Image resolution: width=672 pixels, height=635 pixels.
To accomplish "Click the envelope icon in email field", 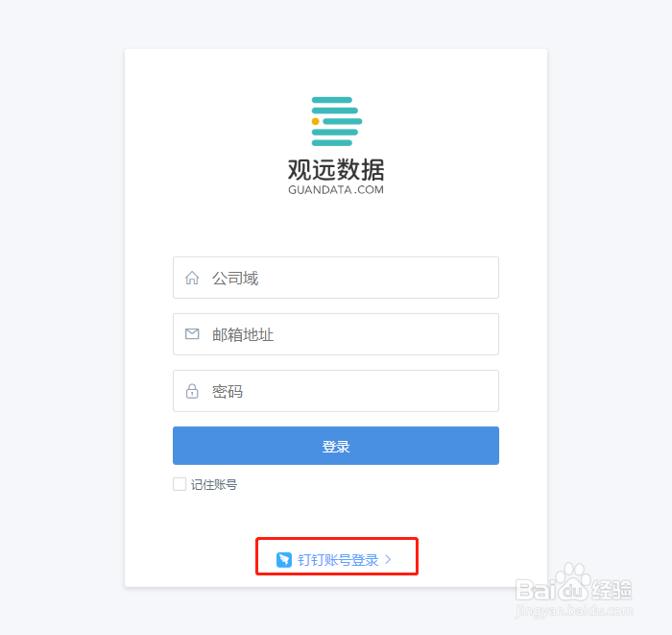I will tap(192, 334).
